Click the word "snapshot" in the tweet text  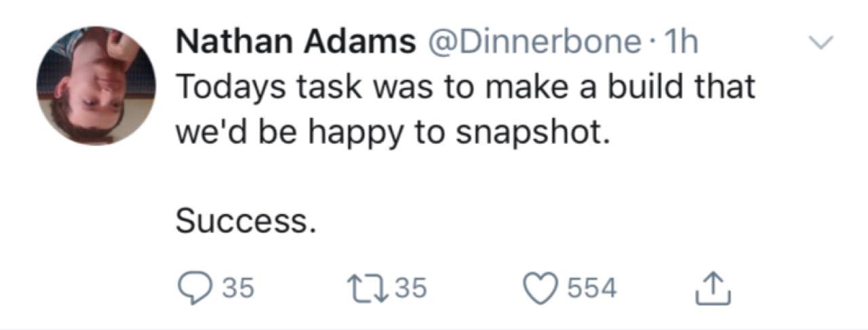[529, 133]
